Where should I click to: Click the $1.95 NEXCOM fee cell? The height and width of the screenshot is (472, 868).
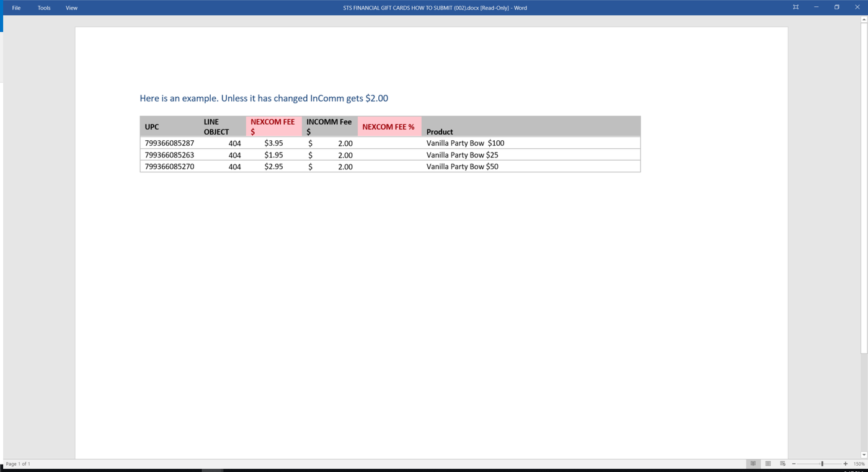(x=273, y=155)
